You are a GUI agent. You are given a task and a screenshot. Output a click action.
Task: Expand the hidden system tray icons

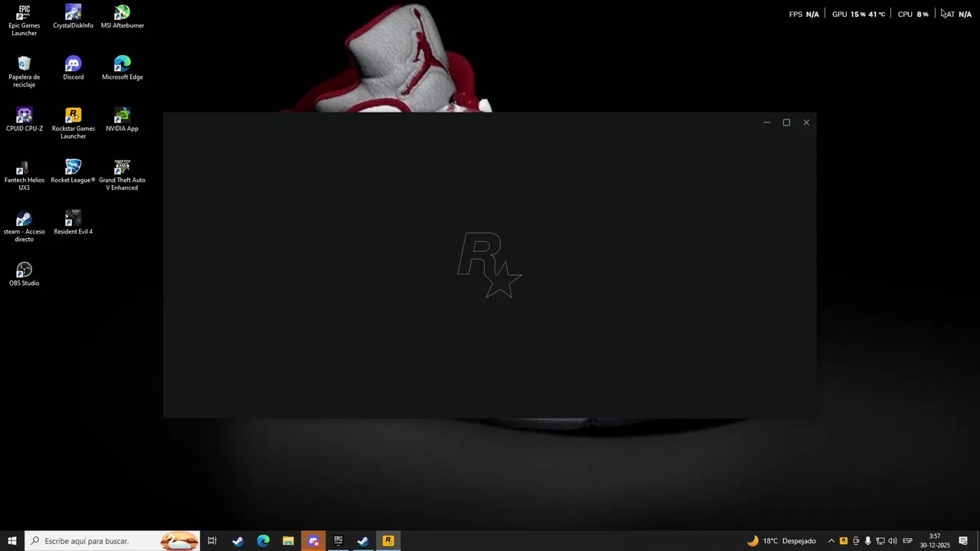pyautogui.click(x=831, y=541)
